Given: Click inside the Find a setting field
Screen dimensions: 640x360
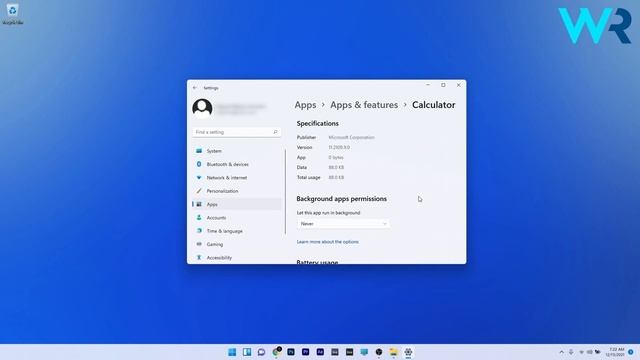Looking at the screenshot, I should tap(236, 132).
